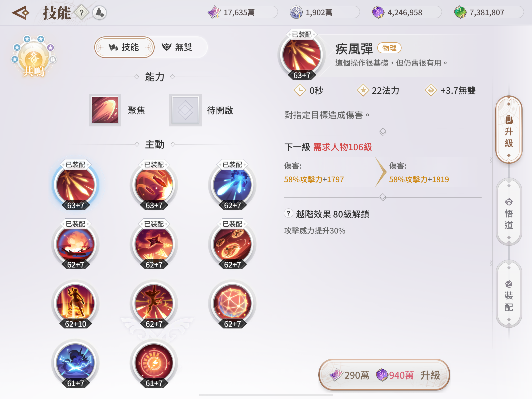Click the 升級 upgrade button
This screenshot has width=532, height=399.
tap(384, 375)
